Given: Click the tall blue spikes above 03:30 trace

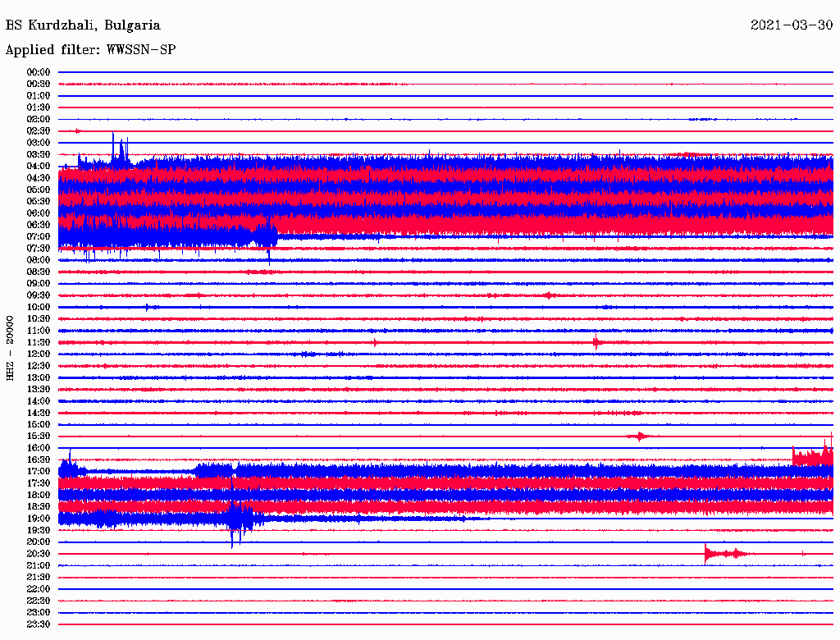Looking at the screenshot, I should tap(120, 149).
